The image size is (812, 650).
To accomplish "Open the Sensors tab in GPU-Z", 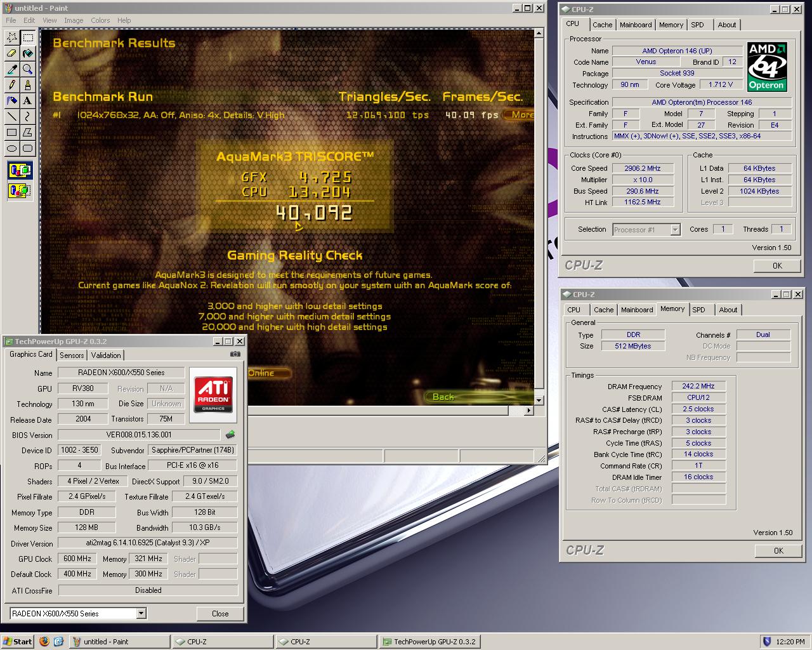I will tap(72, 355).
